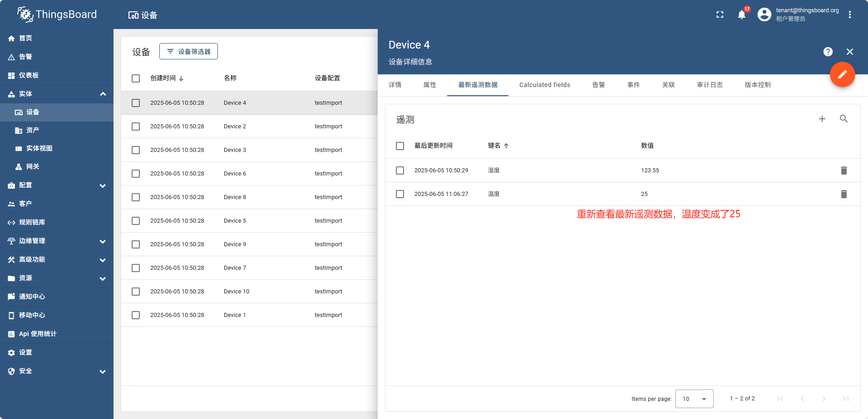Viewport: 868px width, 419px height.
Task: Click the orange edit pencil button
Action: tap(842, 74)
